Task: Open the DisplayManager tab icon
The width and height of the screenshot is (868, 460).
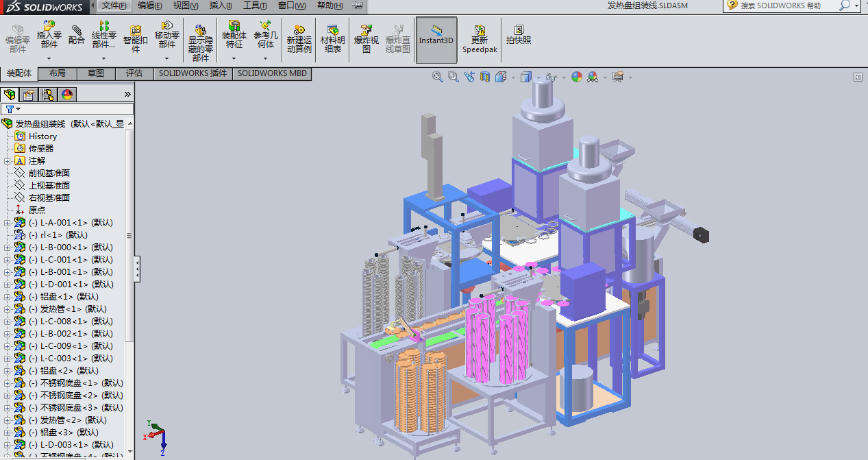Action: click(67, 95)
